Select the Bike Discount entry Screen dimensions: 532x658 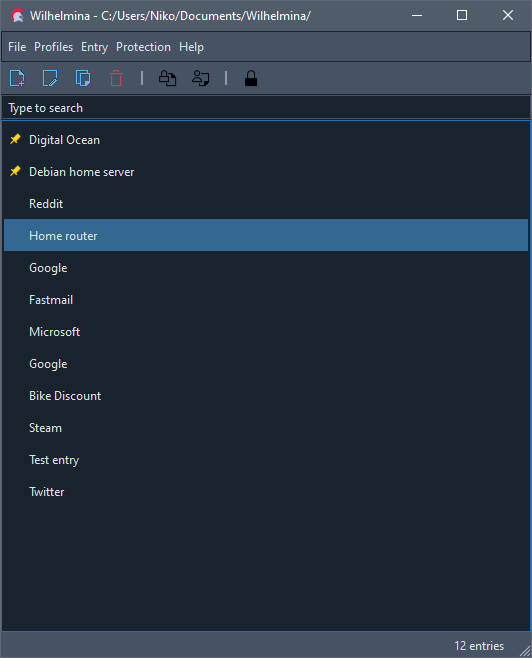[266, 396]
